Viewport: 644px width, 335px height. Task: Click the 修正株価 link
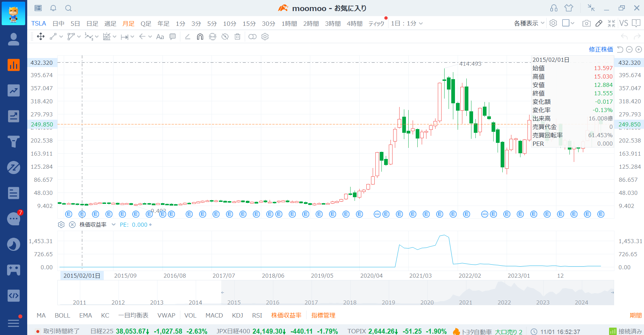pos(601,49)
